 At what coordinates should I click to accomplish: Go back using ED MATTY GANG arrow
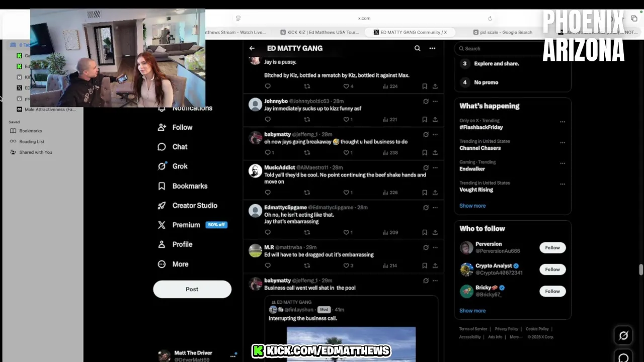click(x=252, y=48)
